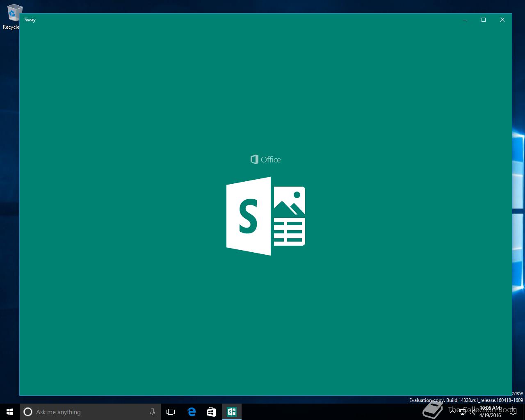The width and height of the screenshot is (525, 420).
Task: Close the Sway window
Action: pos(502,20)
